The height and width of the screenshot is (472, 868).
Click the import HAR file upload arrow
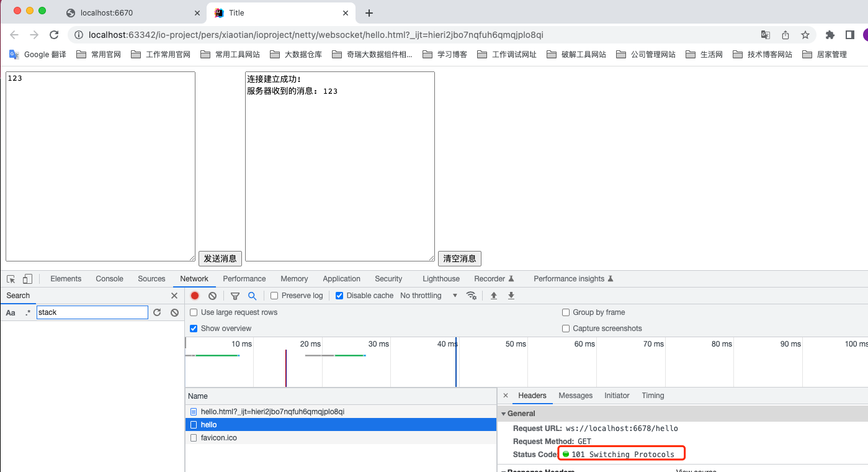[494, 296]
